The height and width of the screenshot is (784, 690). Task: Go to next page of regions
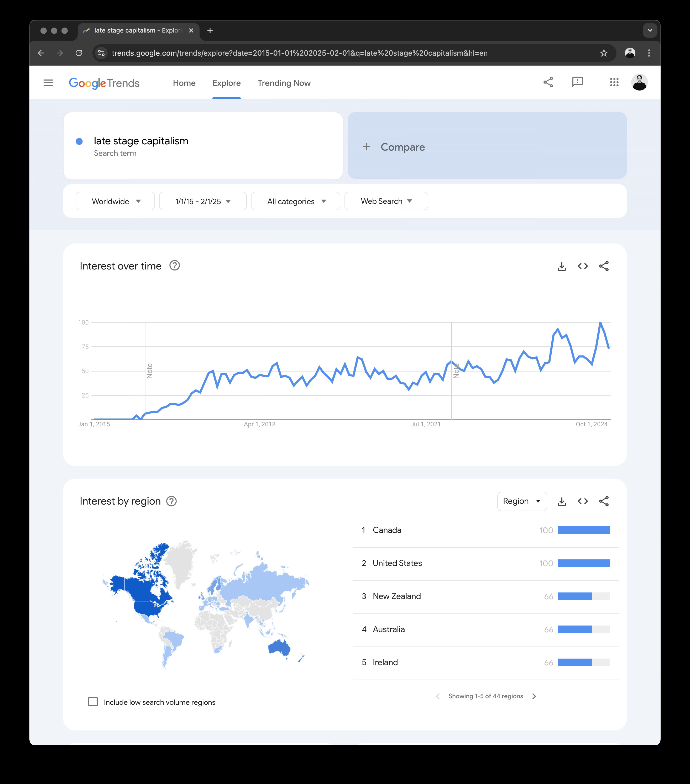click(x=534, y=696)
